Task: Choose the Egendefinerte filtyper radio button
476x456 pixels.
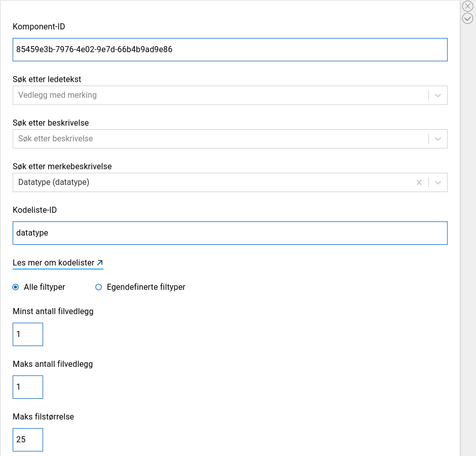Action: [99, 287]
